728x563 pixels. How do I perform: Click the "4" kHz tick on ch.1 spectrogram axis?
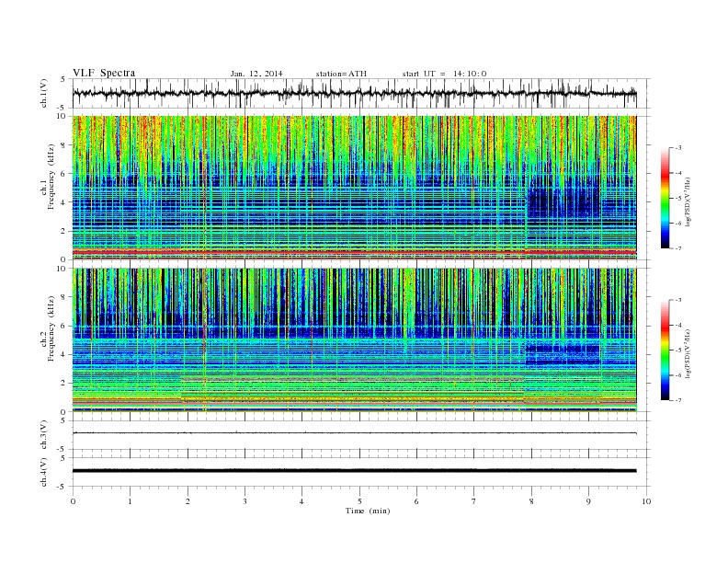(63, 202)
